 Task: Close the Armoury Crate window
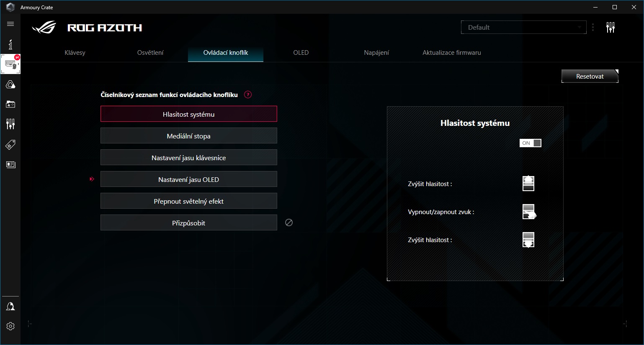click(x=634, y=7)
